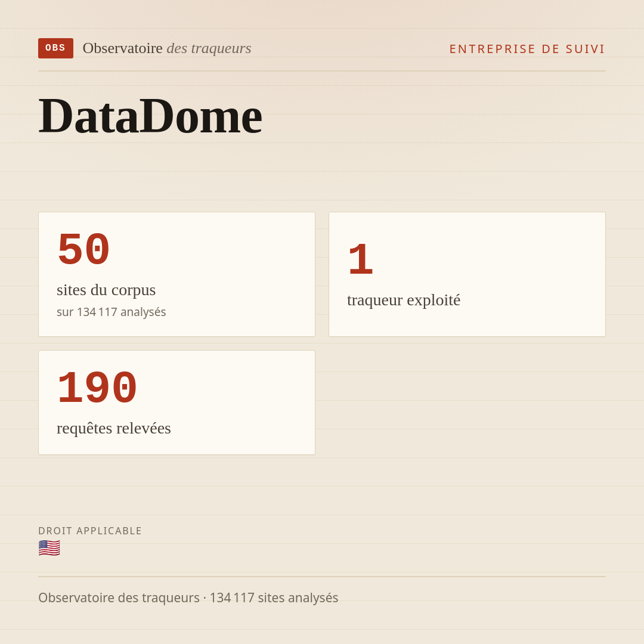This screenshot has height=644, width=644.
Task: Select the 'requêtes relevées' label
Action: (114, 428)
